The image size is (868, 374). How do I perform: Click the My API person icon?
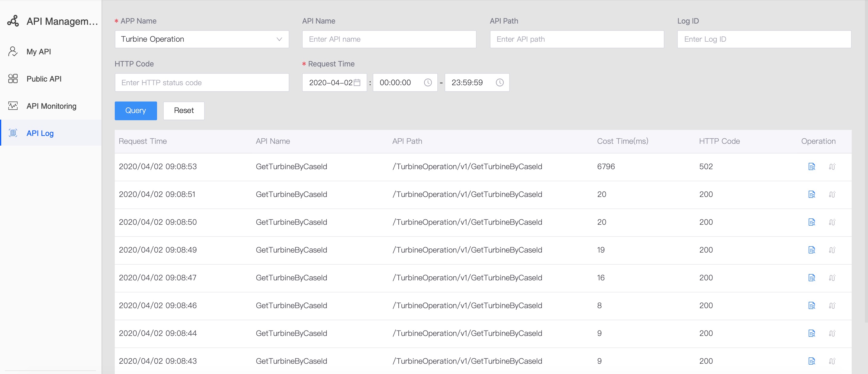pyautogui.click(x=13, y=52)
